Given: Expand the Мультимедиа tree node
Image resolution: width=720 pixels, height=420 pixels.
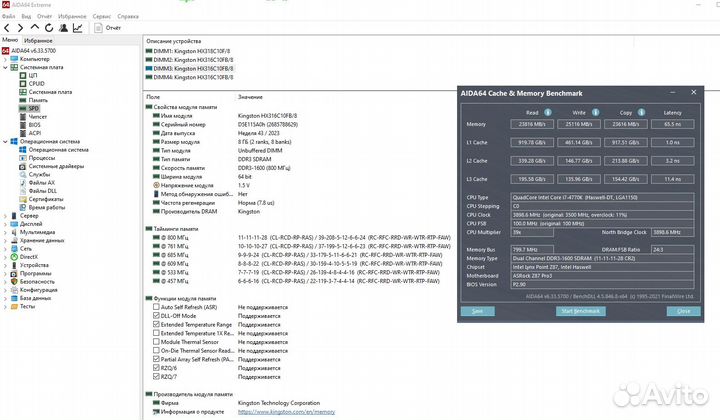Looking at the screenshot, I should click(5, 232).
